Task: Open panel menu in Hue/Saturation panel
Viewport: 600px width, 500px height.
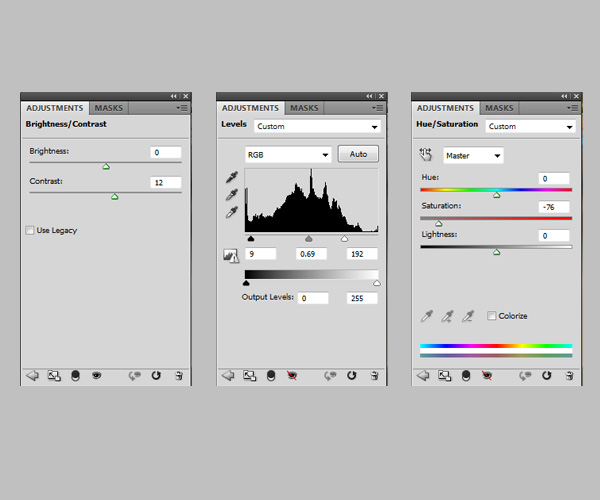Action: pyautogui.click(x=573, y=108)
